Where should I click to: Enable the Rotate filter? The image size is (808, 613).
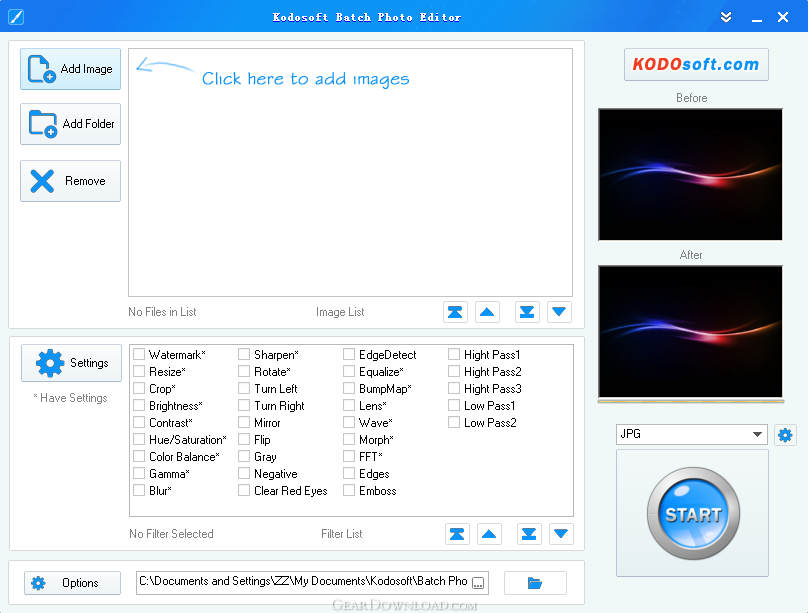[x=244, y=371]
